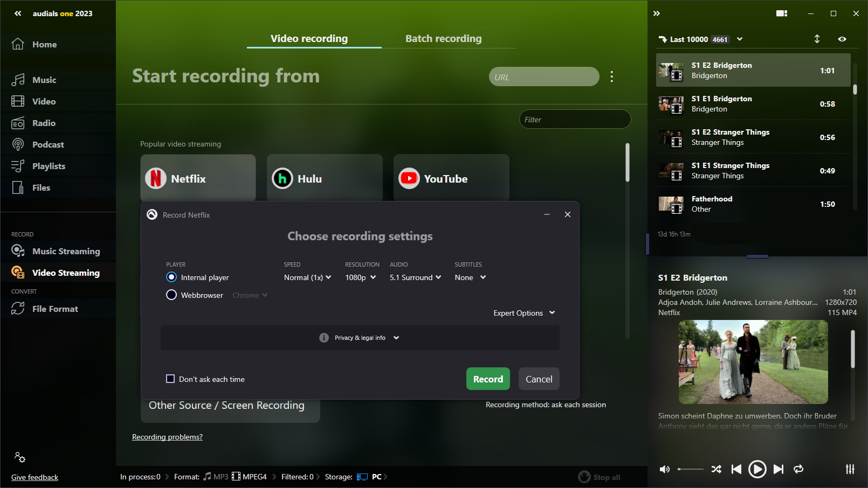Screen dimensions: 868x488
Task: Open Recording problems? link
Action: point(167,437)
